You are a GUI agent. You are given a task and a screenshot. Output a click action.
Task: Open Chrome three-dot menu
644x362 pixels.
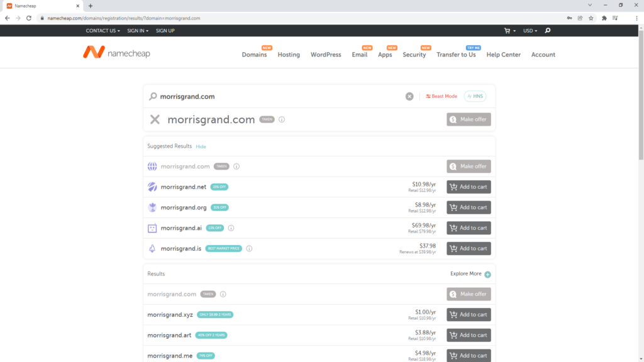(636, 18)
